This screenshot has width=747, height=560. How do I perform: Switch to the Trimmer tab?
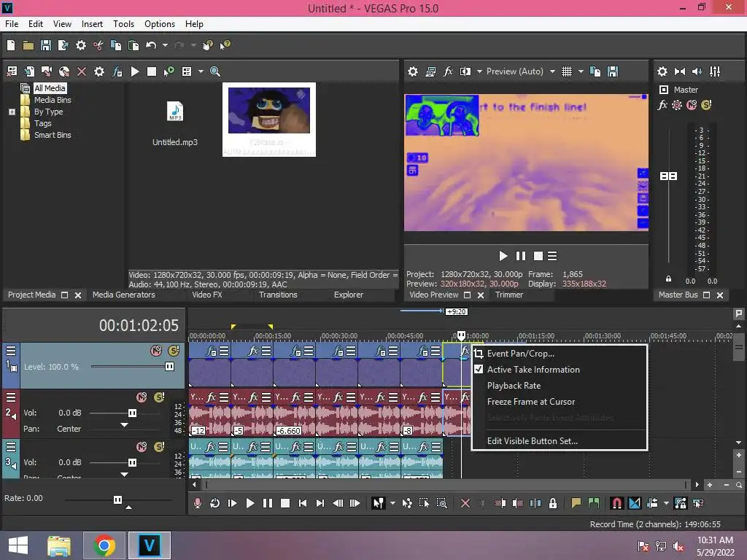tap(508, 295)
